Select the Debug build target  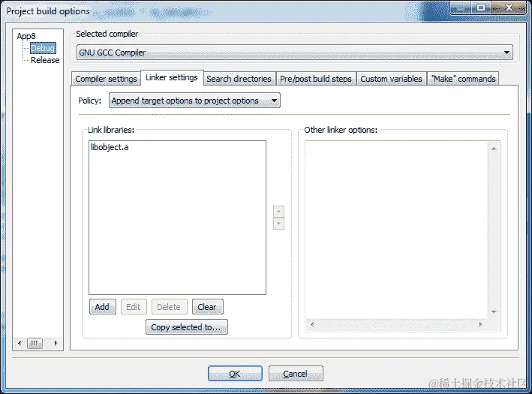43,48
